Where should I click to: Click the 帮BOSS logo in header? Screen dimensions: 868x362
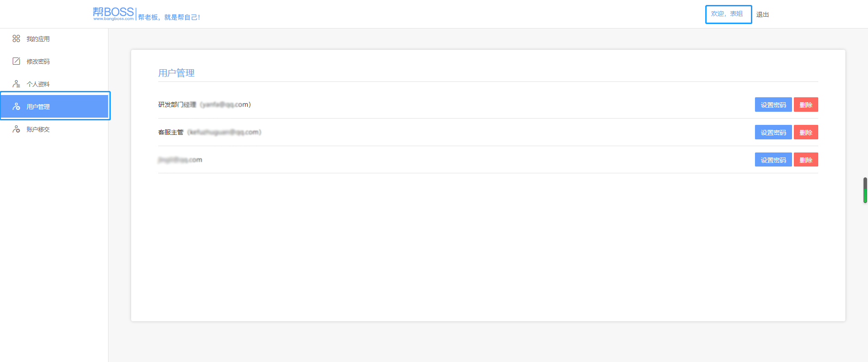point(113,14)
